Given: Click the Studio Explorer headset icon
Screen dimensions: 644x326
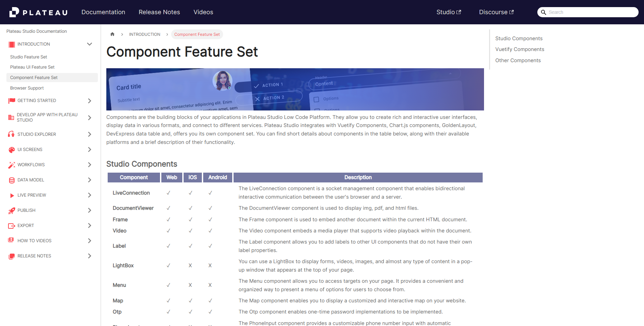Looking at the screenshot, I should (11, 134).
